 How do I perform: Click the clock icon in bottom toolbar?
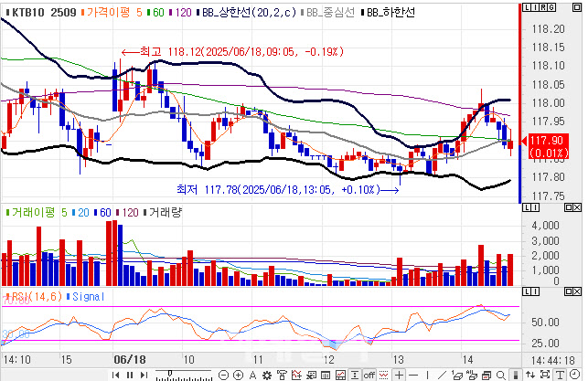coord(574,375)
